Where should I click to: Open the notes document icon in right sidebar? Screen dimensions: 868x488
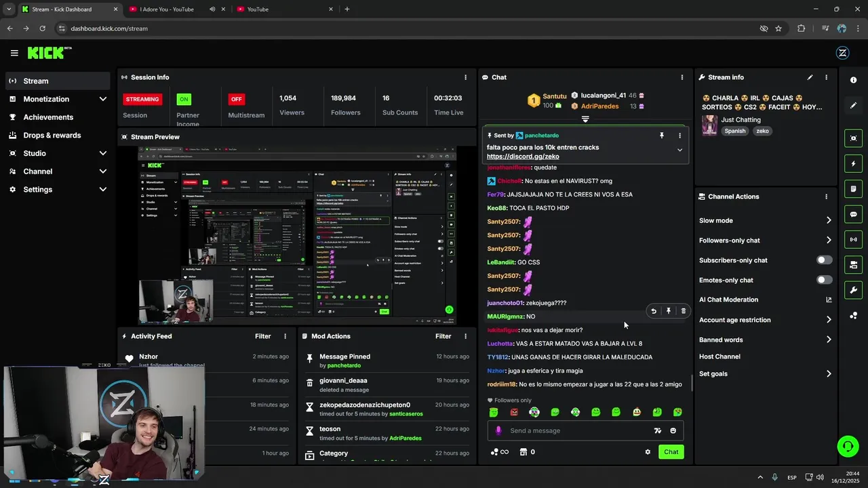point(853,189)
